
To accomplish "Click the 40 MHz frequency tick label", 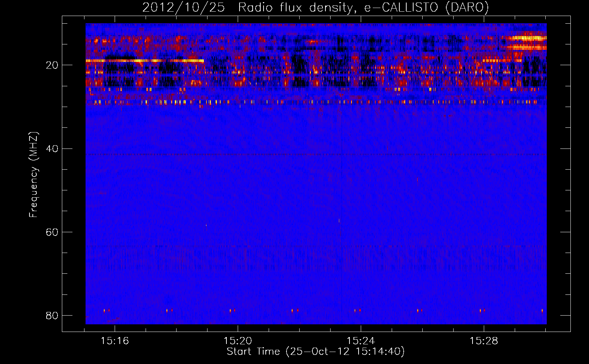I will click(52, 149).
